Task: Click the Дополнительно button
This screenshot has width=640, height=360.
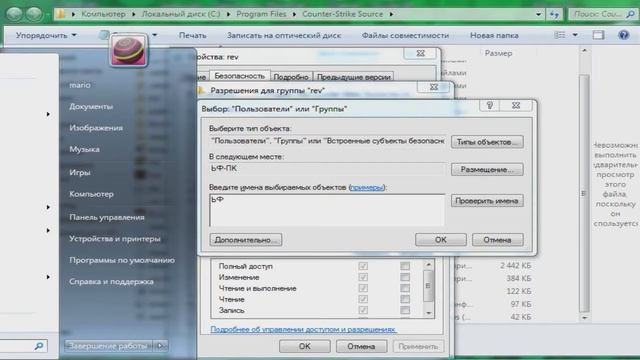Action: [x=246, y=240]
